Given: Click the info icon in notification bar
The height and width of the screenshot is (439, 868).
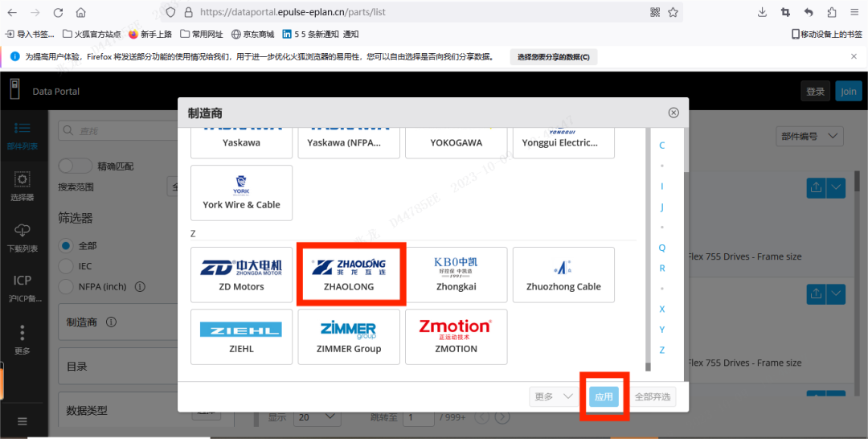Looking at the screenshot, I should pos(15,56).
